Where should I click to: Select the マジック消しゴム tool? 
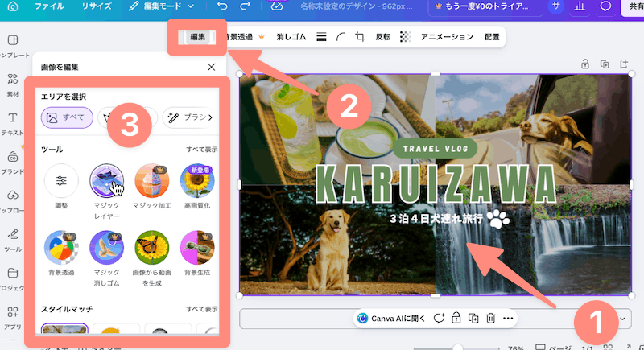click(106, 258)
